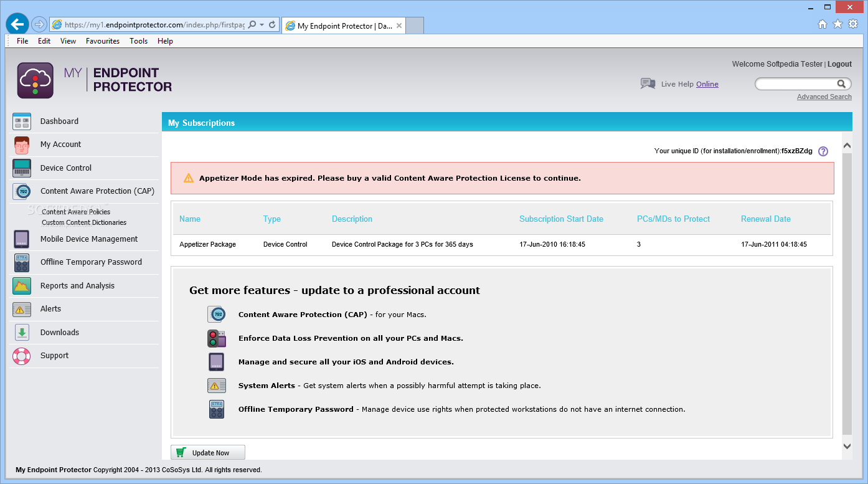868x484 pixels.
Task: Open Content Aware Policies submenu item
Action: click(x=76, y=212)
